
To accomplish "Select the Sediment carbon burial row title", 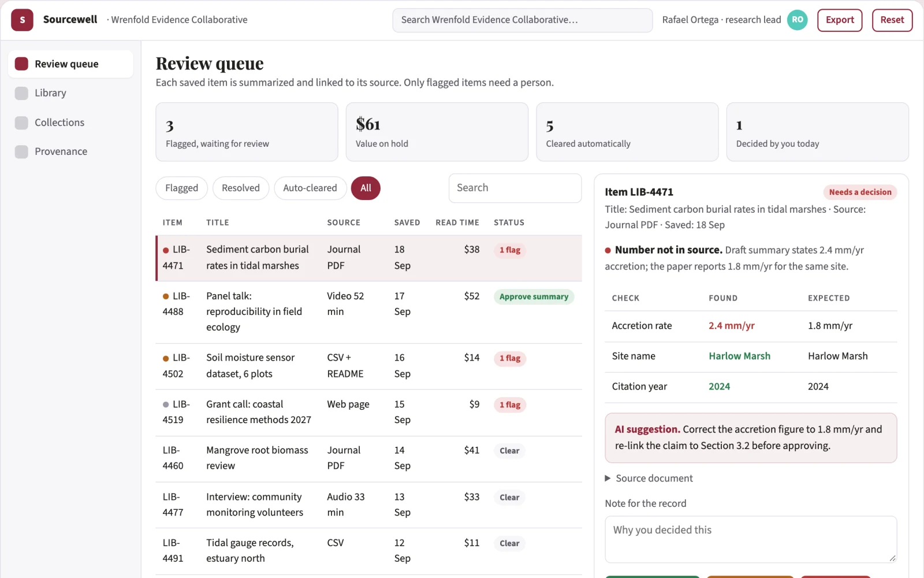I will 258,257.
